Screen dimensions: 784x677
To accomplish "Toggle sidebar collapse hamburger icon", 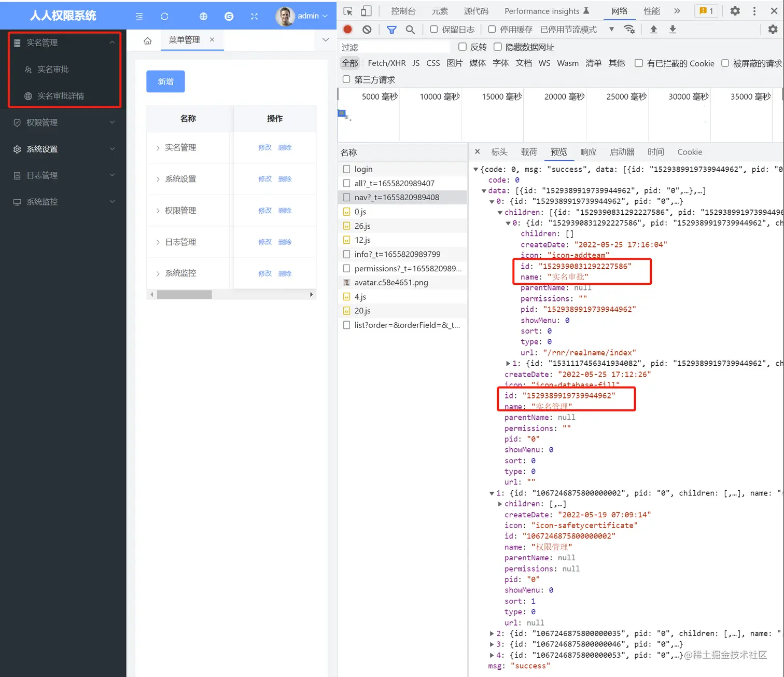I will click(x=139, y=16).
